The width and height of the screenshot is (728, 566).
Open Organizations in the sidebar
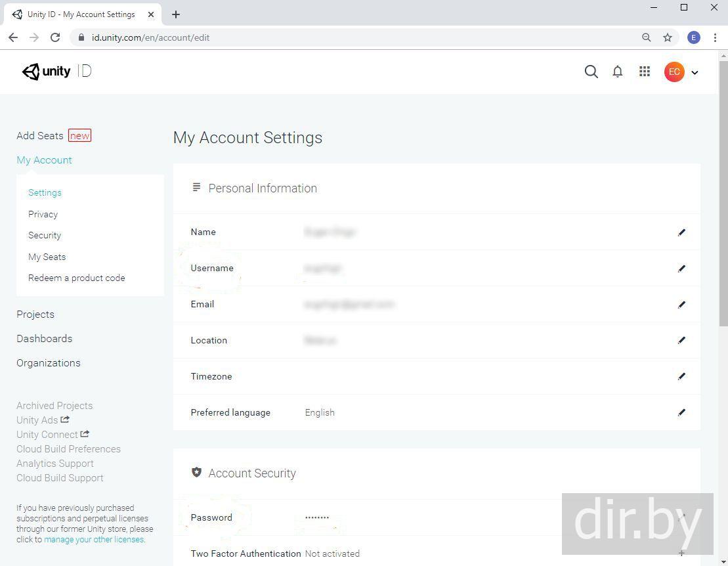[x=49, y=363]
